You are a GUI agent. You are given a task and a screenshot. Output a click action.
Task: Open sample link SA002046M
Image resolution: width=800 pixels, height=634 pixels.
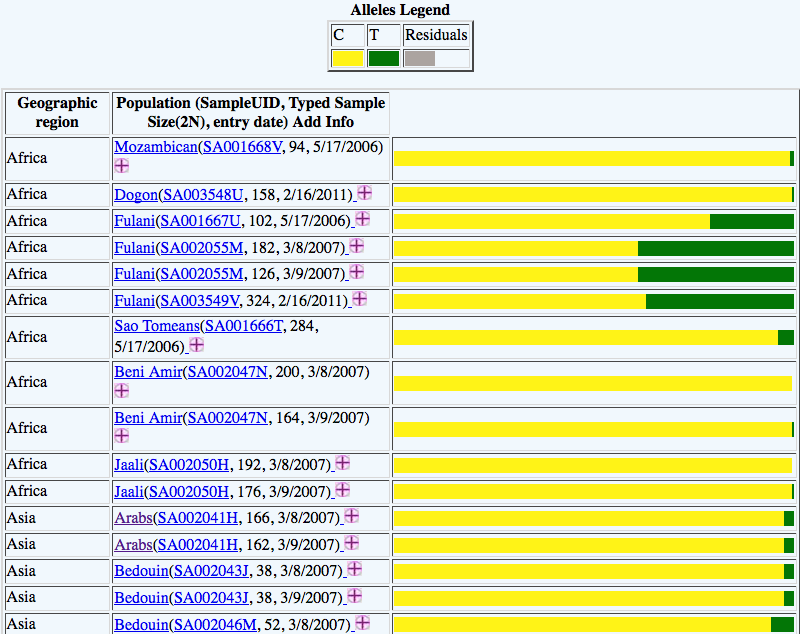coord(215,624)
